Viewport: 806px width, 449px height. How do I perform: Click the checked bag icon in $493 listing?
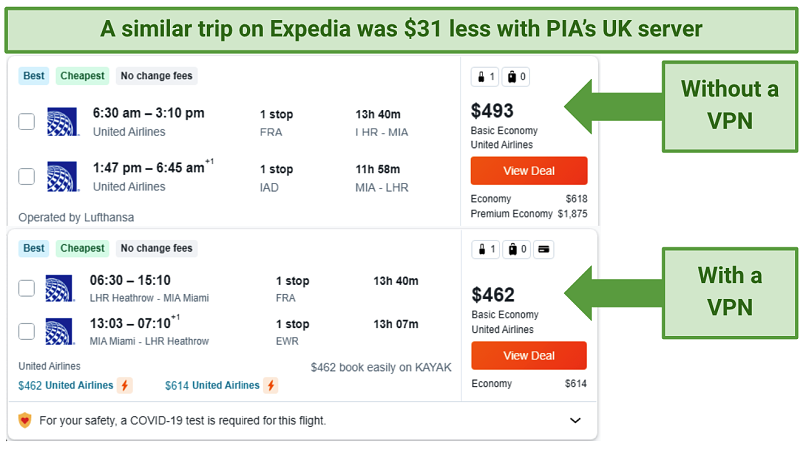(511, 77)
